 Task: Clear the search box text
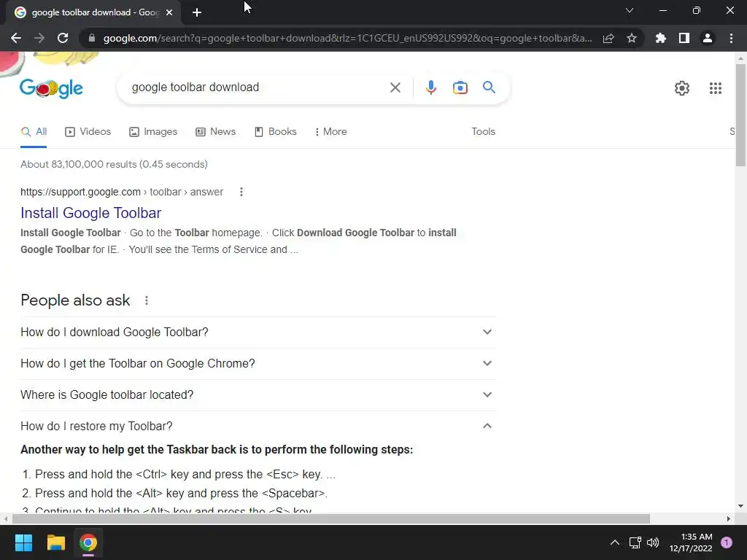click(x=395, y=87)
